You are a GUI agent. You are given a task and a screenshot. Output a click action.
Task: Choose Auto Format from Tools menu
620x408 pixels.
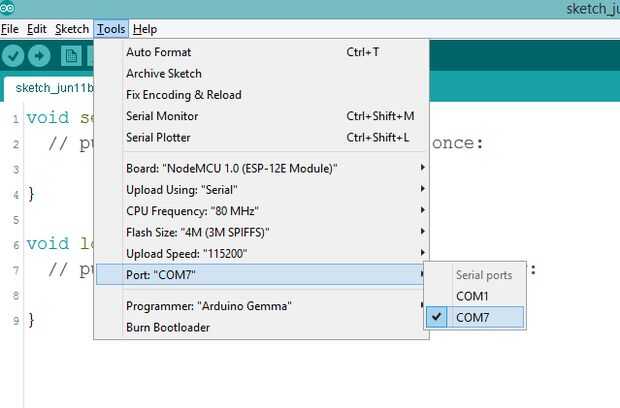tap(261, 52)
